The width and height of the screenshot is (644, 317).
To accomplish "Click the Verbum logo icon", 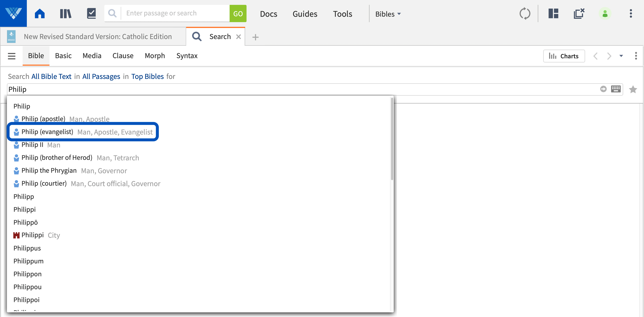I will [x=13, y=13].
